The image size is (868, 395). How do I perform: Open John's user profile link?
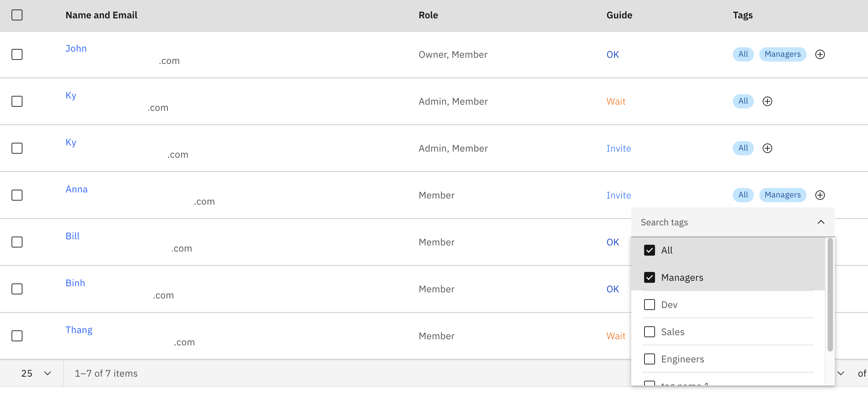click(x=76, y=49)
